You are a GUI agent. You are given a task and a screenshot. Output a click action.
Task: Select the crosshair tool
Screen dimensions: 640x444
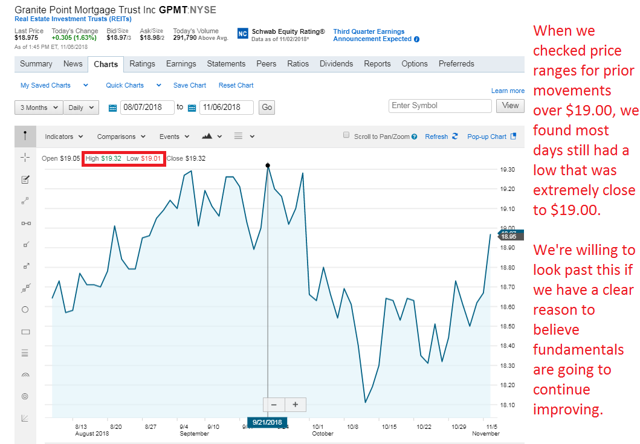25,158
